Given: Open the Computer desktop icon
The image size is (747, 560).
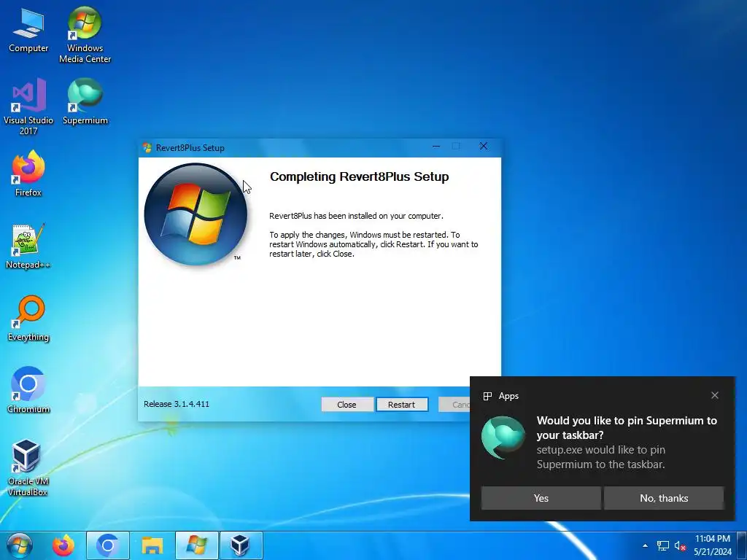Looking at the screenshot, I should tap(28, 31).
